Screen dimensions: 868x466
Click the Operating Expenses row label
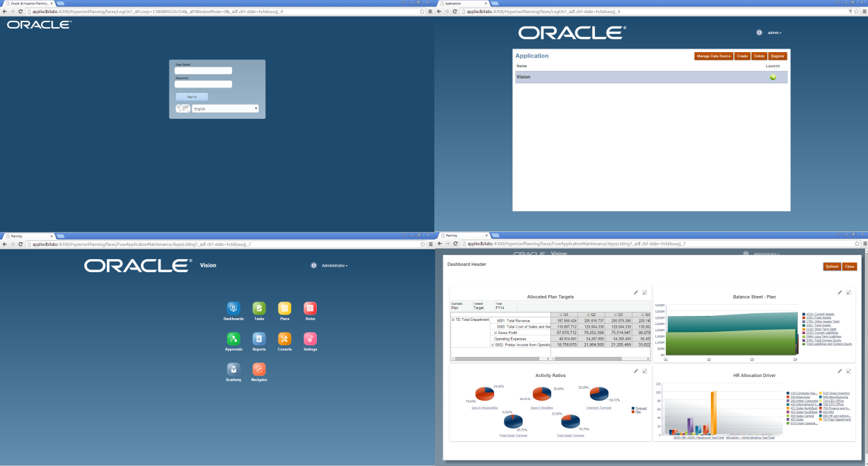511,339
